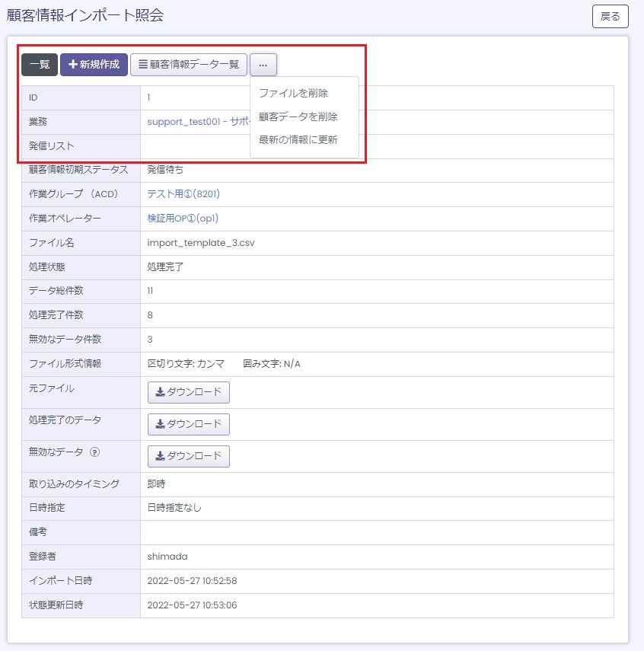Image resolution: width=644 pixels, height=651 pixels.
Task: Open the 検証用OP①(op1) operator link
Action: point(182,219)
